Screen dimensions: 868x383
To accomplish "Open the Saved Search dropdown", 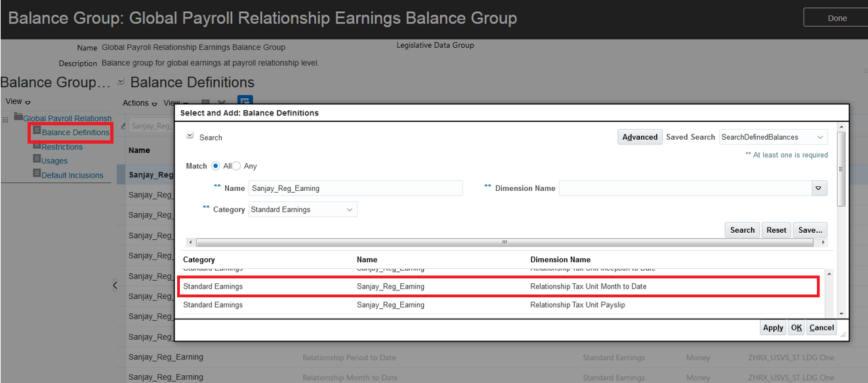I will tap(820, 137).
